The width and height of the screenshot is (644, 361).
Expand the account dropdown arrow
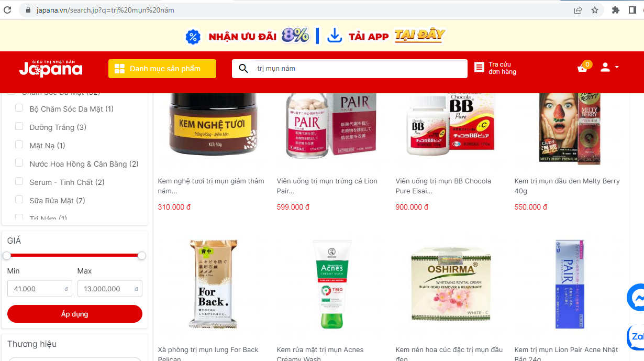click(x=617, y=67)
